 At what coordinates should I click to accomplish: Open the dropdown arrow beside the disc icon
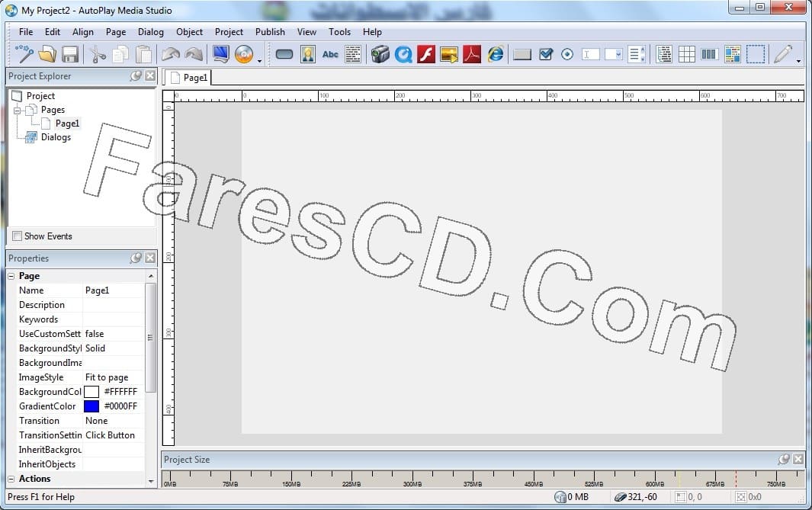pos(259,60)
